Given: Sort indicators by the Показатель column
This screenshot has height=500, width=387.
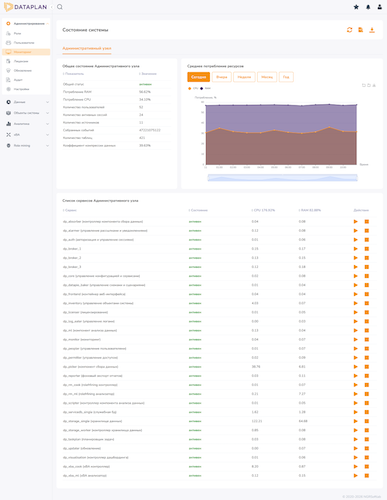Looking at the screenshot, I should click(73, 74).
